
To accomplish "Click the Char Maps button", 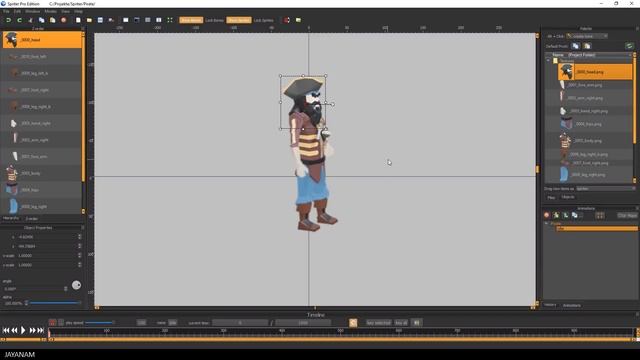I will coord(627,216).
